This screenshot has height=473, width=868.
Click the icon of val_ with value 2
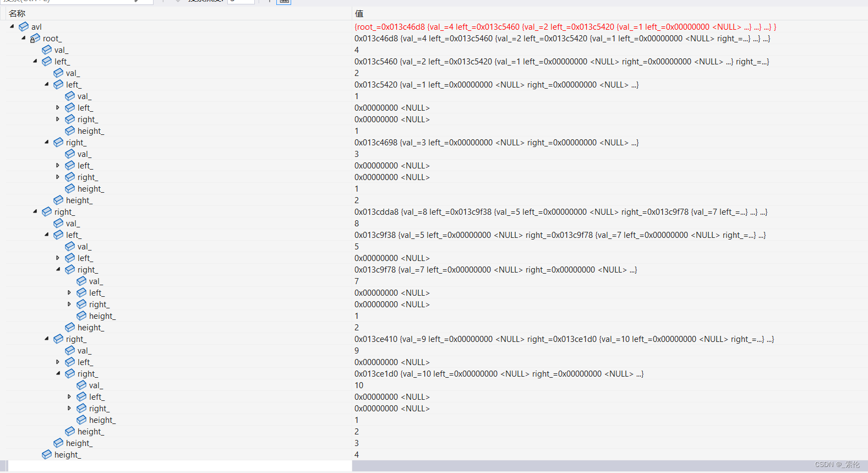point(58,73)
